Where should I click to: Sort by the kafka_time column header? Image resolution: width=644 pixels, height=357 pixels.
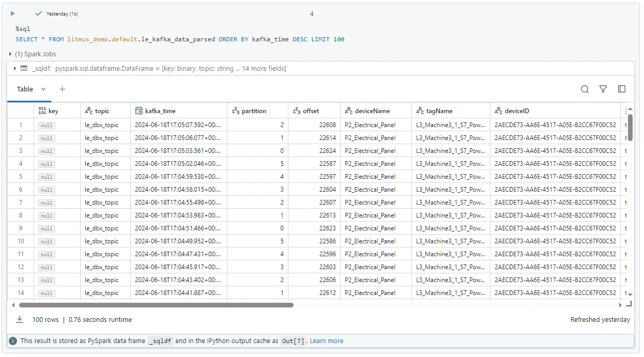[x=179, y=111]
